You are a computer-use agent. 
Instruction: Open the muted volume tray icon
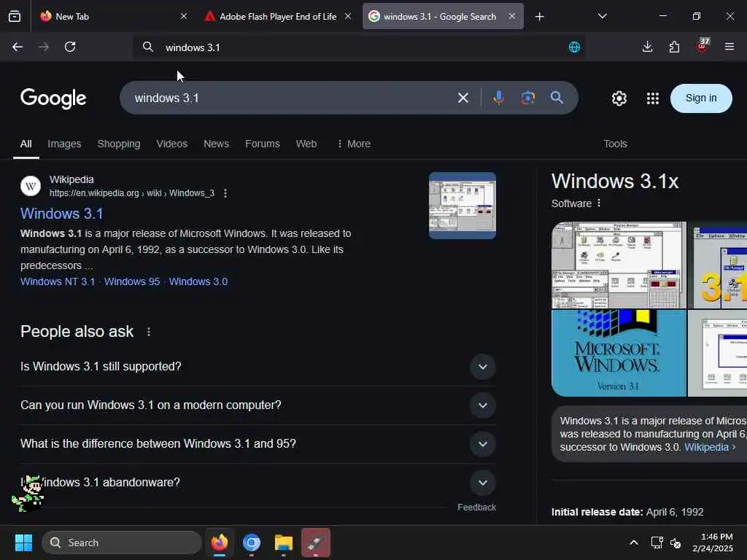click(x=676, y=542)
